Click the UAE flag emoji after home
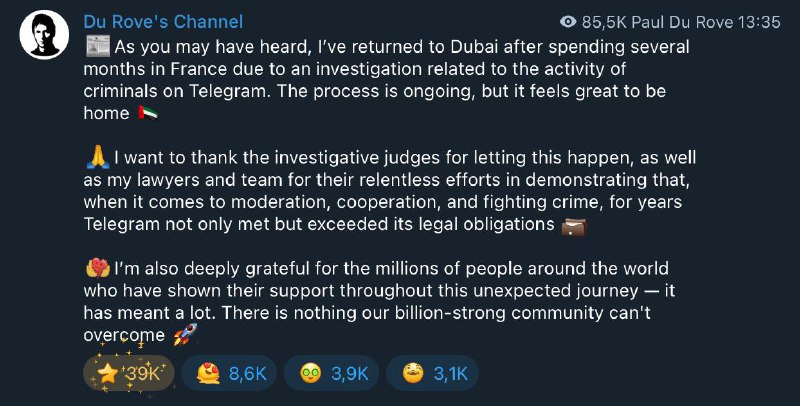This screenshot has height=406, width=800. pos(148,113)
